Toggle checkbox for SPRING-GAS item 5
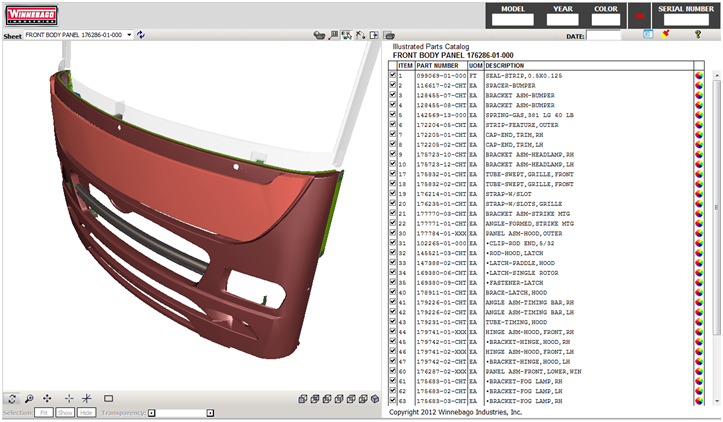Screen dimensions: 723x422 (392, 115)
